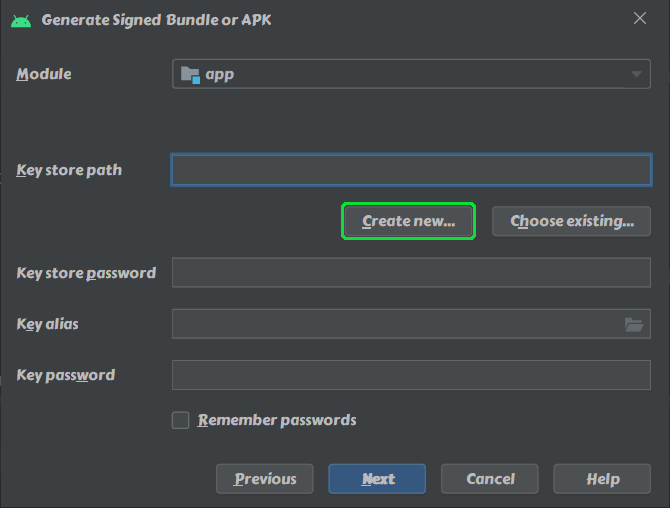This screenshot has height=508, width=670.
Task: Click the Module dropdown arrow
Action: pyautogui.click(x=636, y=74)
